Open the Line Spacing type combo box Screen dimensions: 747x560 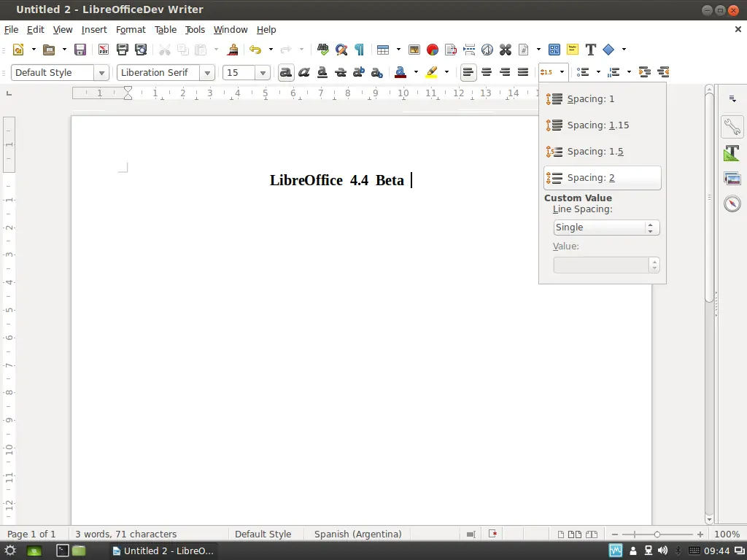606,227
